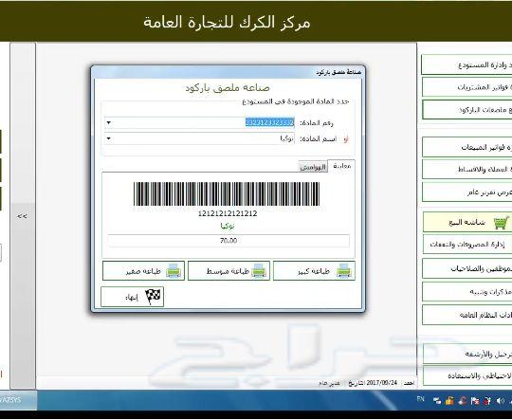This screenshot has height=420, width=512.
Task: Open عرض تقرير عام from the sidebar
Action: pyautogui.click(x=466, y=192)
